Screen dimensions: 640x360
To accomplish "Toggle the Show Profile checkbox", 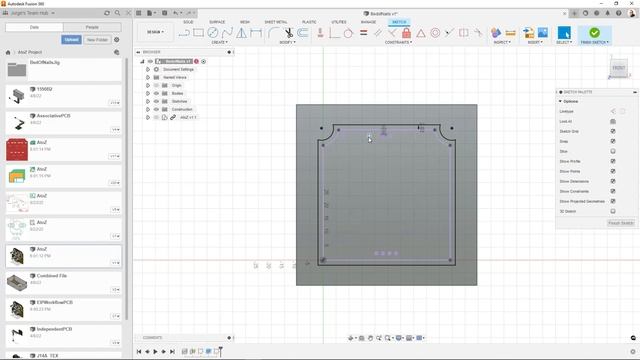I will tap(613, 161).
